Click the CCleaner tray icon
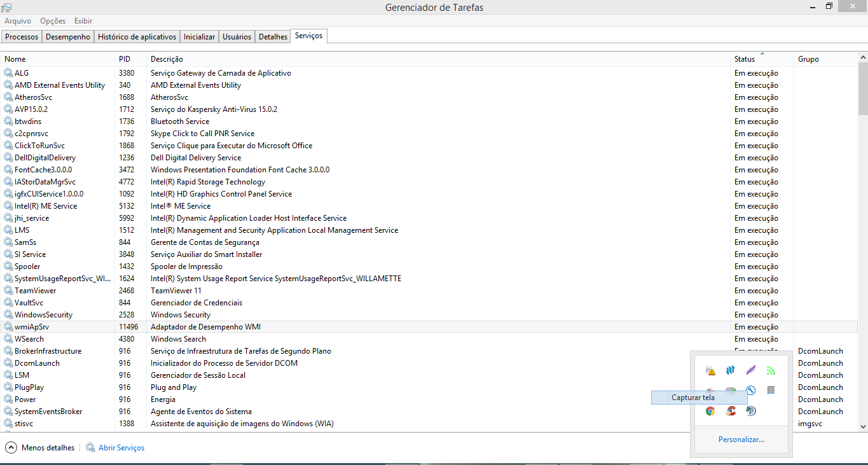The height and width of the screenshot is (465, 868). (731, 411)
